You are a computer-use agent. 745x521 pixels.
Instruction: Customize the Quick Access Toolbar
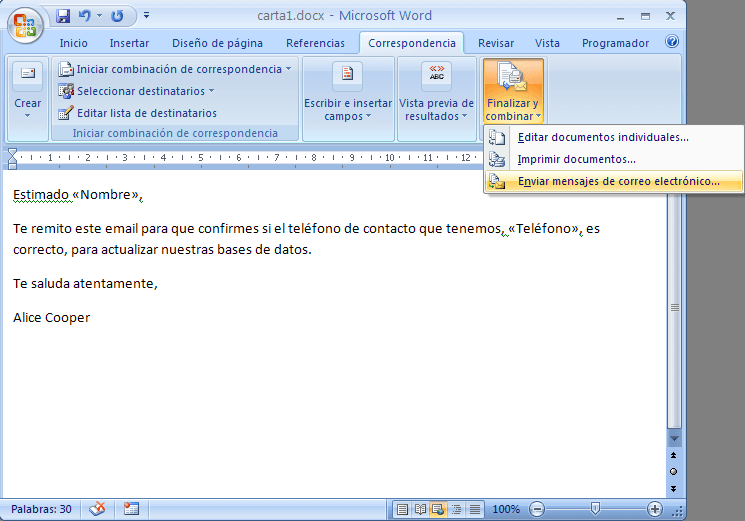click(146, 16)
